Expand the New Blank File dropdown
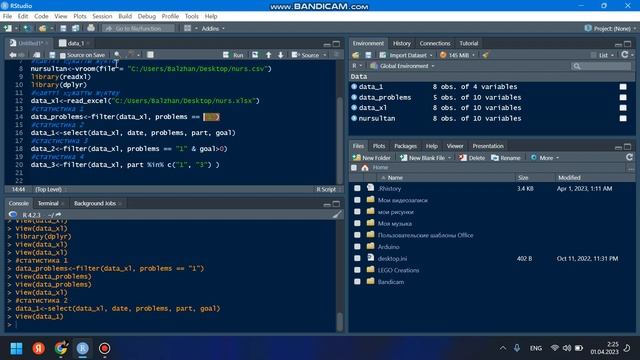The image size is (640, 360). click(449, 158)
